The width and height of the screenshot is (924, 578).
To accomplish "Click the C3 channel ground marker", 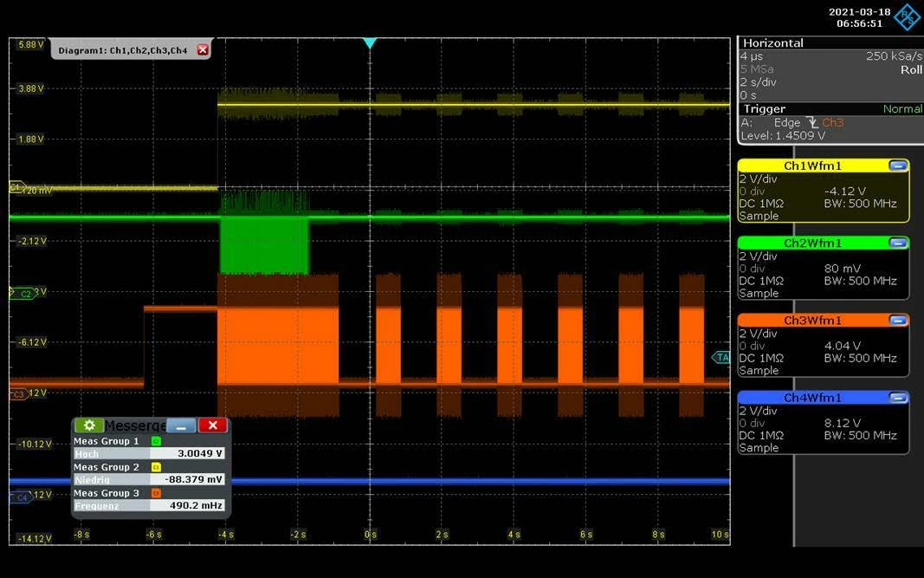I will 18,393.
